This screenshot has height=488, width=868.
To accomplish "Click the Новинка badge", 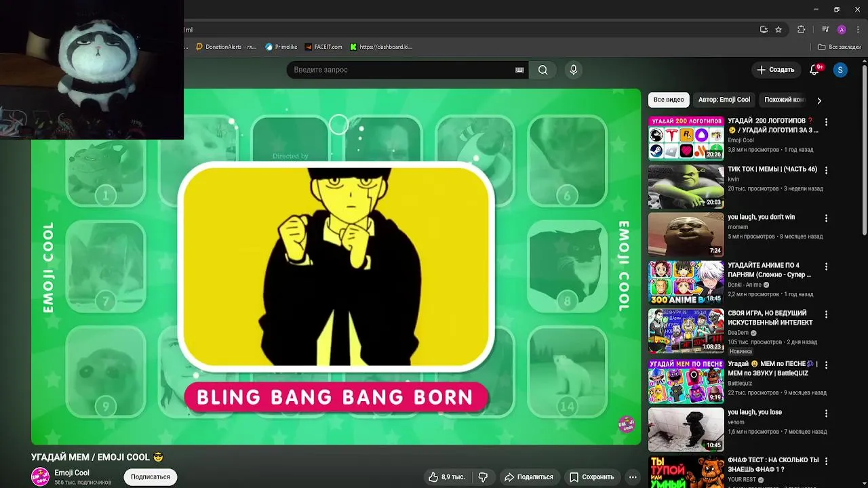I will (741, 352).
